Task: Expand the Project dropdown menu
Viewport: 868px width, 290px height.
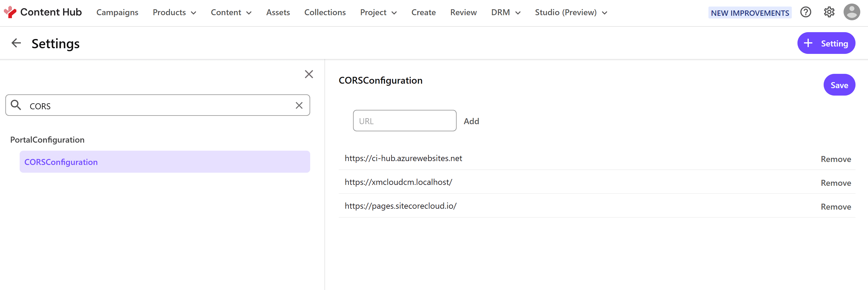Action: [378, 13]
